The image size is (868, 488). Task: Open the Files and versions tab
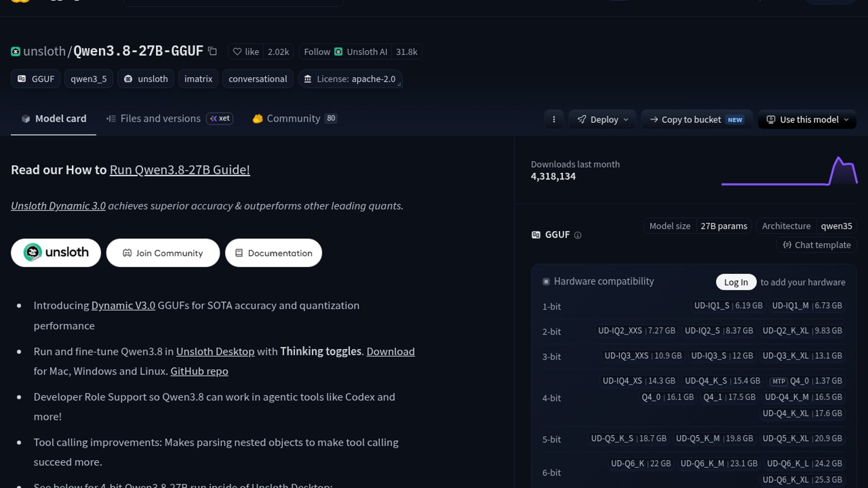(154, 119)
